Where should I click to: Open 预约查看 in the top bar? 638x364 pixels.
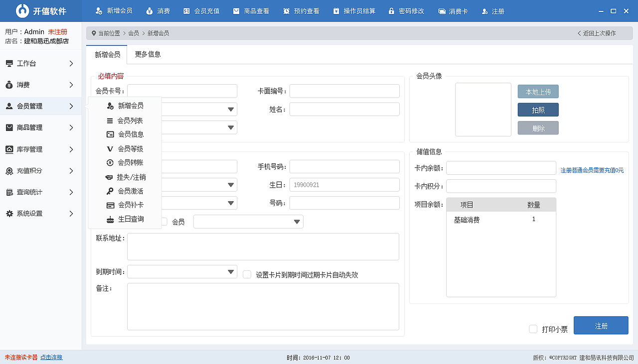point(301,10)
